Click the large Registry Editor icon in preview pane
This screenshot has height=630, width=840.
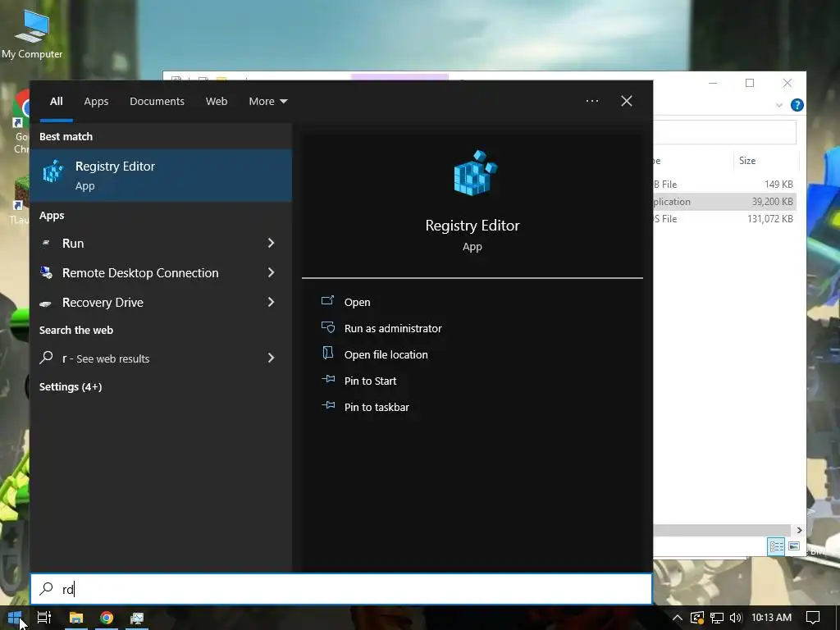pyautogui.click(x=475, y=172)
